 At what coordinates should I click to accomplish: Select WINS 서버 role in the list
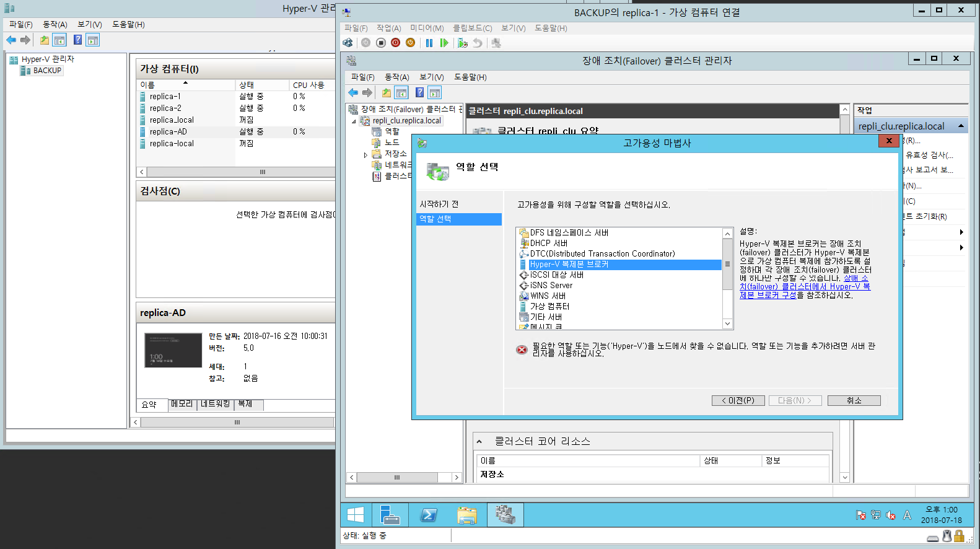coord(548,296)
